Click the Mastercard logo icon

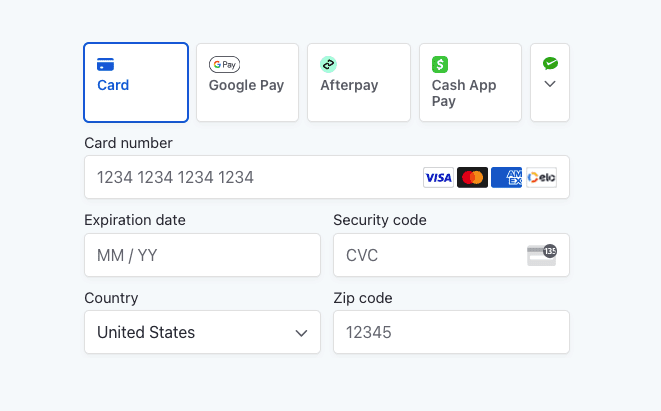click(472, 178)
